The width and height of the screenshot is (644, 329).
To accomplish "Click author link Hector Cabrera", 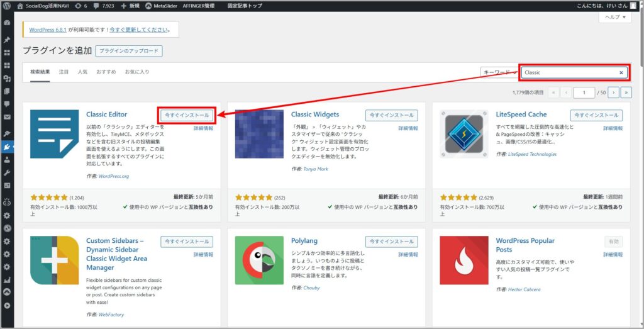I will (525, 289).
